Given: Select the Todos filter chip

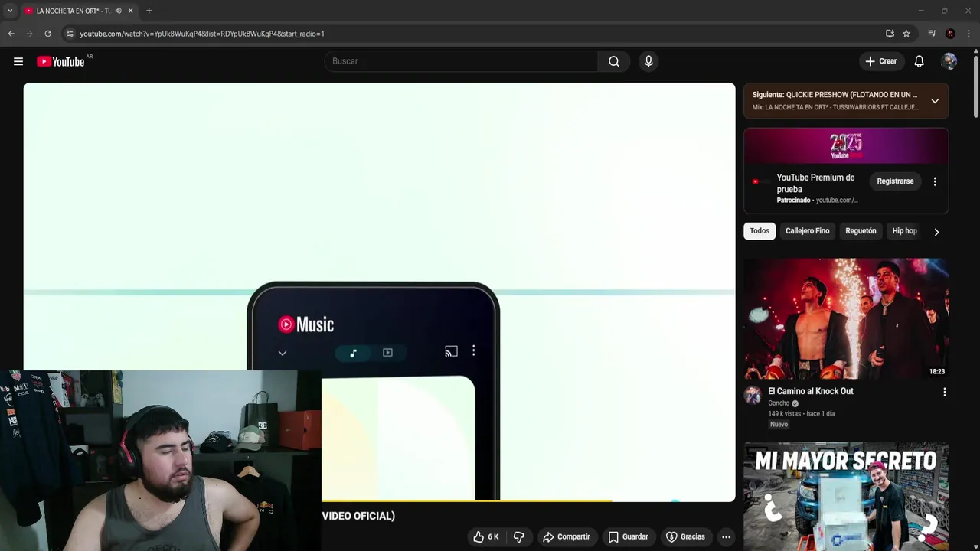Looking at the screenshot, I should click(x=759, y=231).
